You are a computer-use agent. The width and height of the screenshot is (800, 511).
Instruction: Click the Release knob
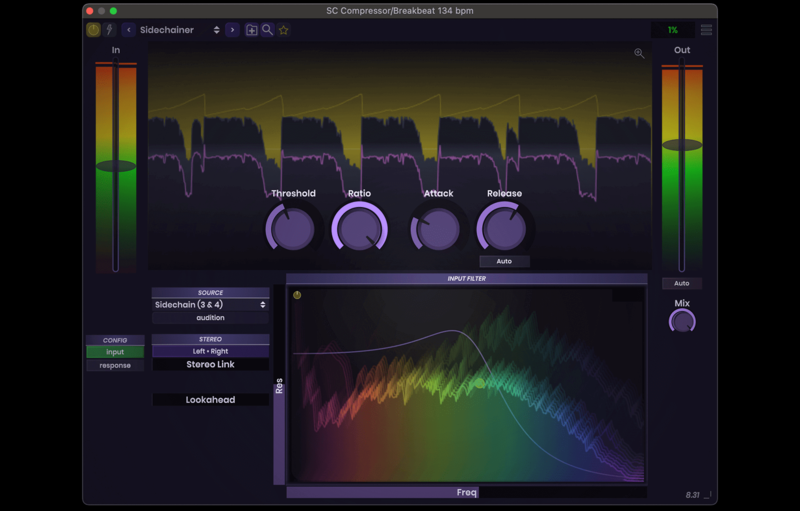[x=505, y=228]
